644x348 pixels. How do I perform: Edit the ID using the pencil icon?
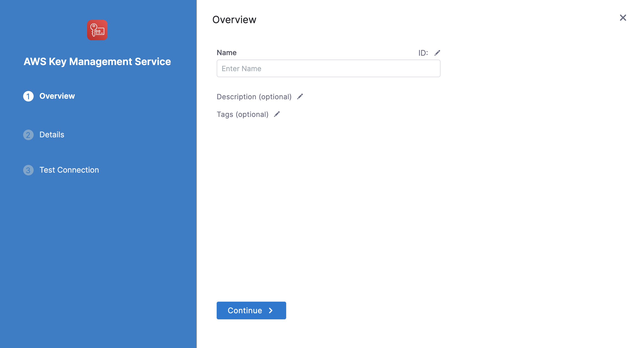(x=437, y=53)
